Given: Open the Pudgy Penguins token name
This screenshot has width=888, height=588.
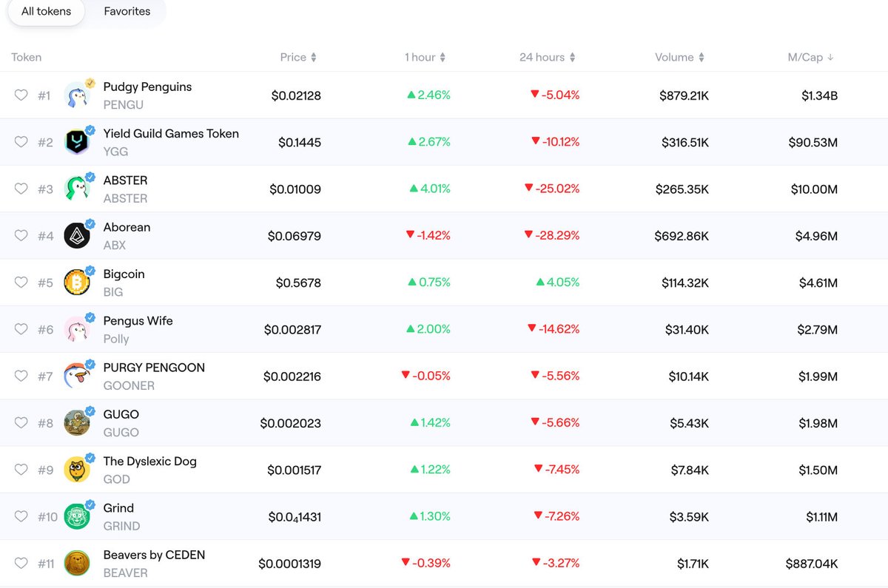Looking at the screenshot, I should coord(147,87).
